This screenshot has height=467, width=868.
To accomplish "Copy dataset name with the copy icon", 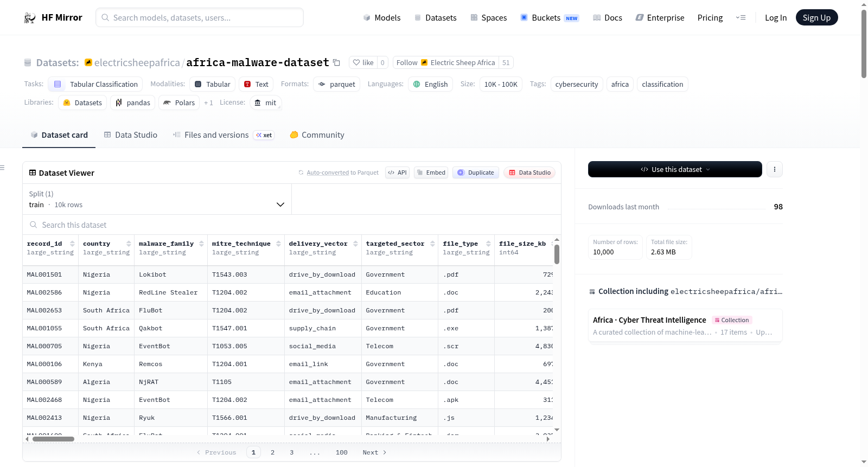I will [336, 62].
